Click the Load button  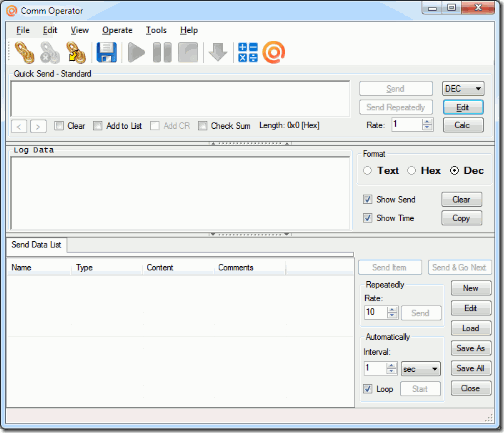pyautogui.click(x=471, y=328)
